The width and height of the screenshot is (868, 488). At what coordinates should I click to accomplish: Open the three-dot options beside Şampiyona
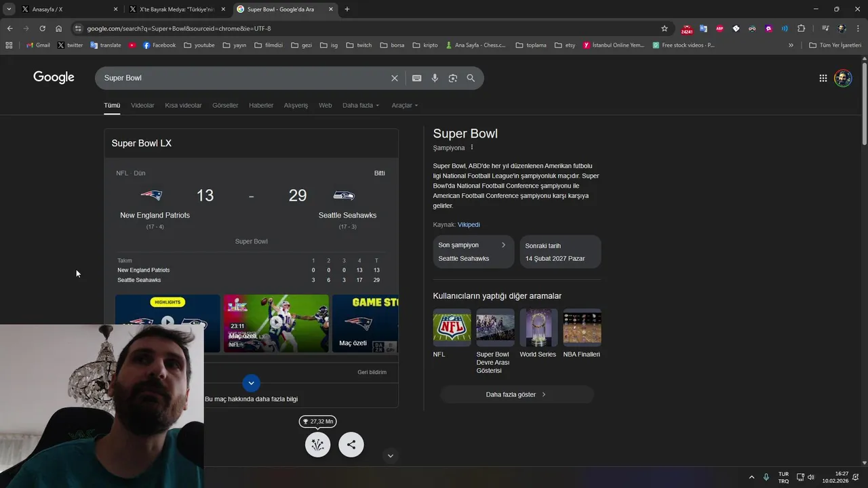472,148
